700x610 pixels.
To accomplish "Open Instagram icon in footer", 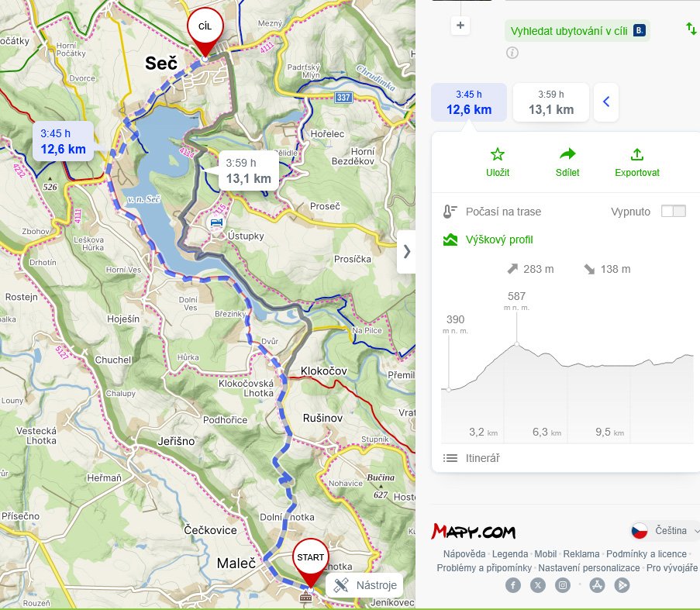I will pyautogui.click(x=564, y=585).
